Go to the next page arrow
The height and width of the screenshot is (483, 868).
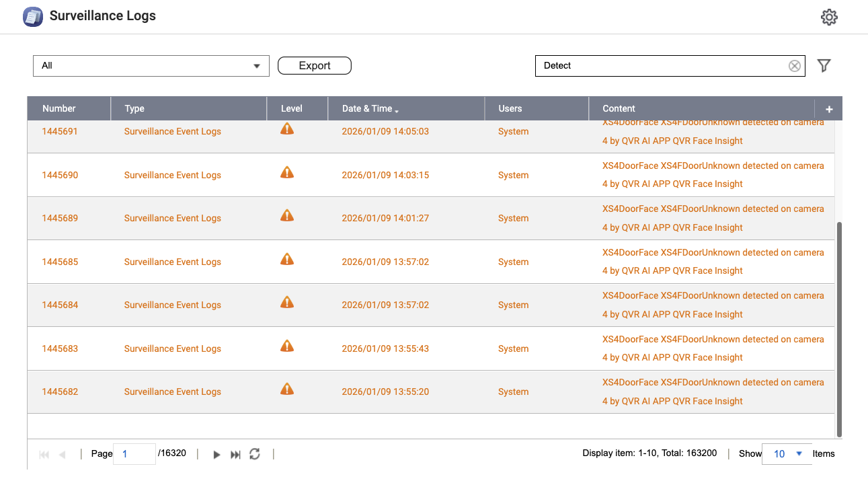216,455
